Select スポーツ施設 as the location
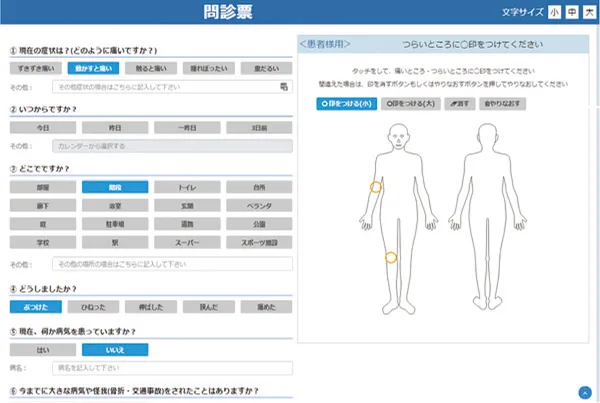Viewport: 600px width, 403px height. coord(259,243)
